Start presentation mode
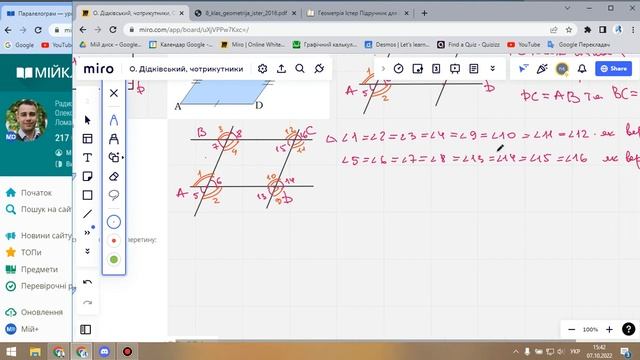 455,69
